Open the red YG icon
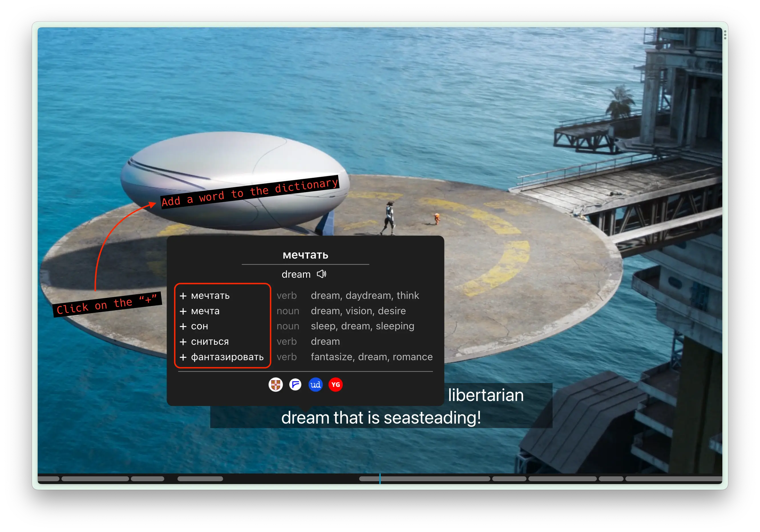The image size is (760, 532). tap(335, 385)
